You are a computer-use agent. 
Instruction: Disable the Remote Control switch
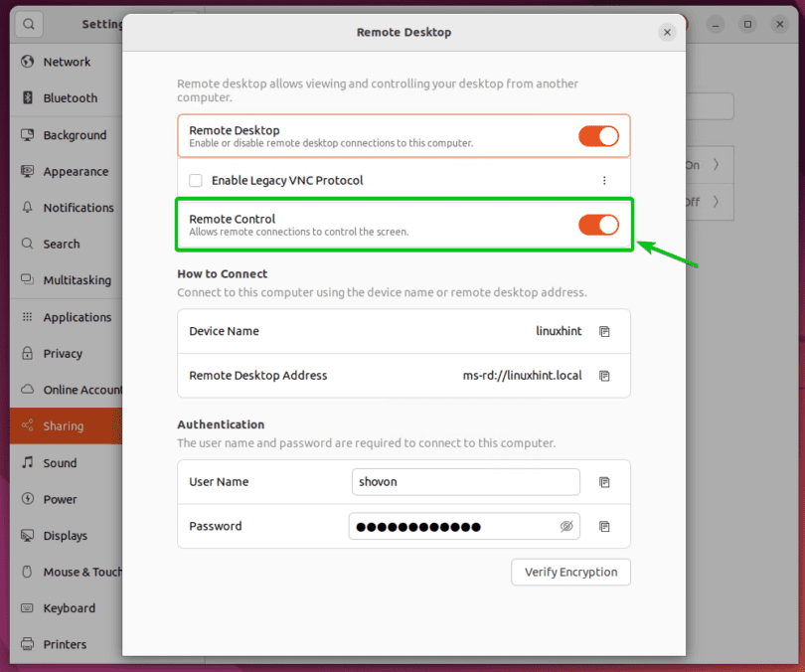click(x=598, y=225)
